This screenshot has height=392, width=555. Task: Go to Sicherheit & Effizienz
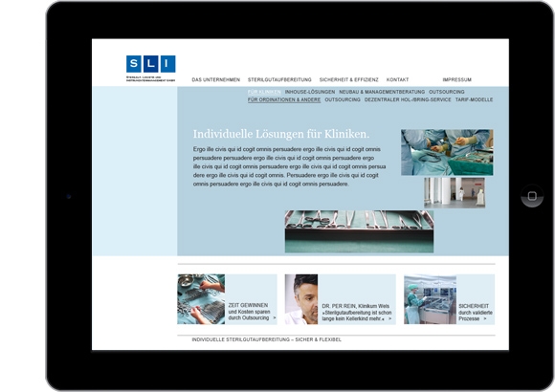(x=348, y=80)
